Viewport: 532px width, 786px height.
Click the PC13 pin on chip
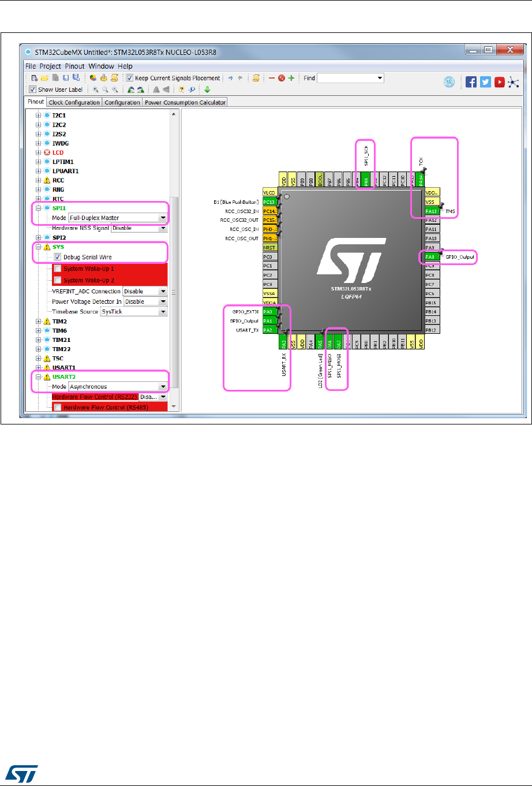click(x=269, y=202)
